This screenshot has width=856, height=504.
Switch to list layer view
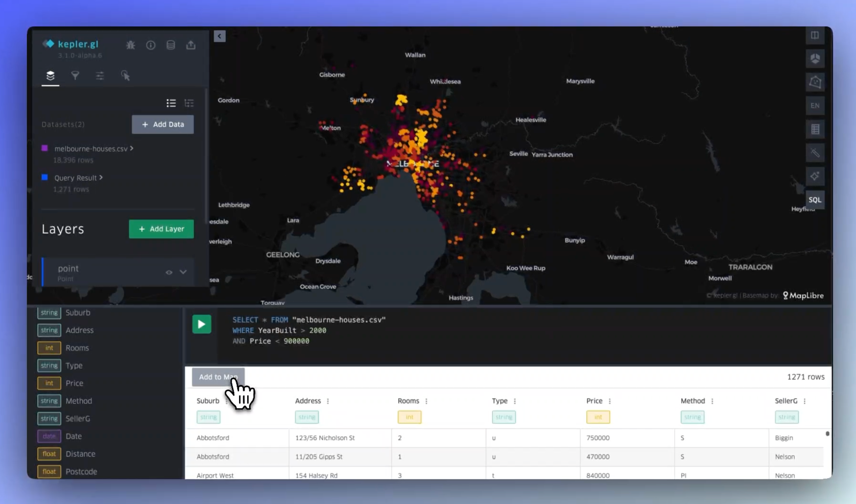pos(171,103)
